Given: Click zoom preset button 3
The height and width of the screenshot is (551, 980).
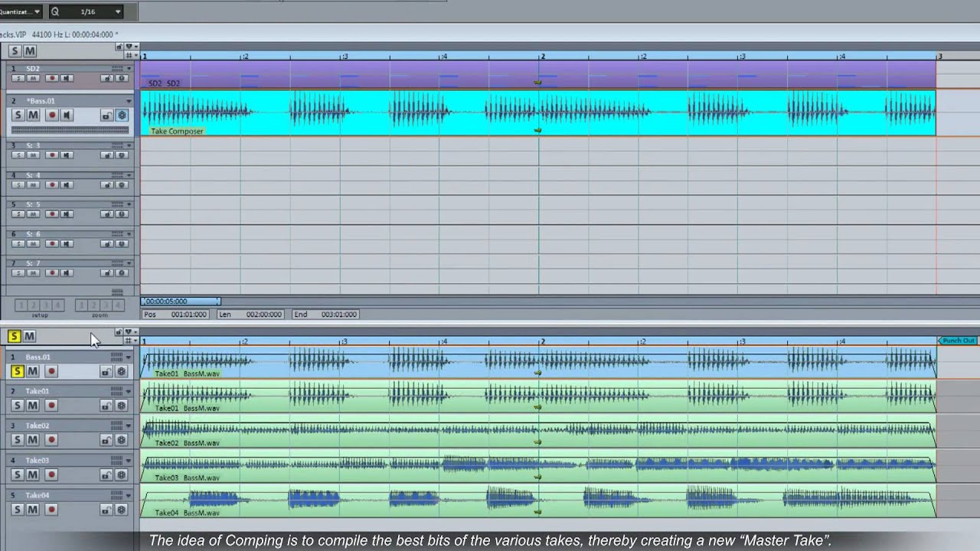Looking at the screenshot, I should click(x=106, y=305).
